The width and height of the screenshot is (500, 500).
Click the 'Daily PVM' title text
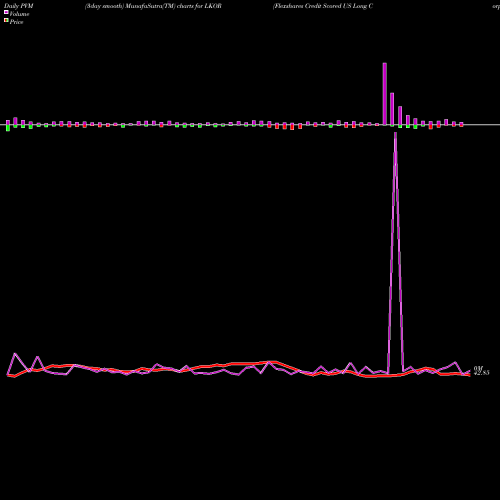19,6
